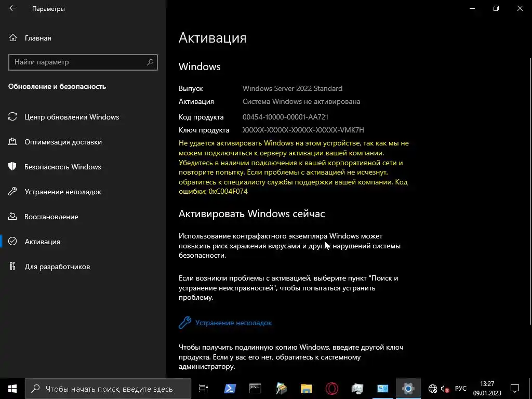The width and height of the screenshot is (532, 399).
Task: Open Task View in taskbar
Action: 204,389
